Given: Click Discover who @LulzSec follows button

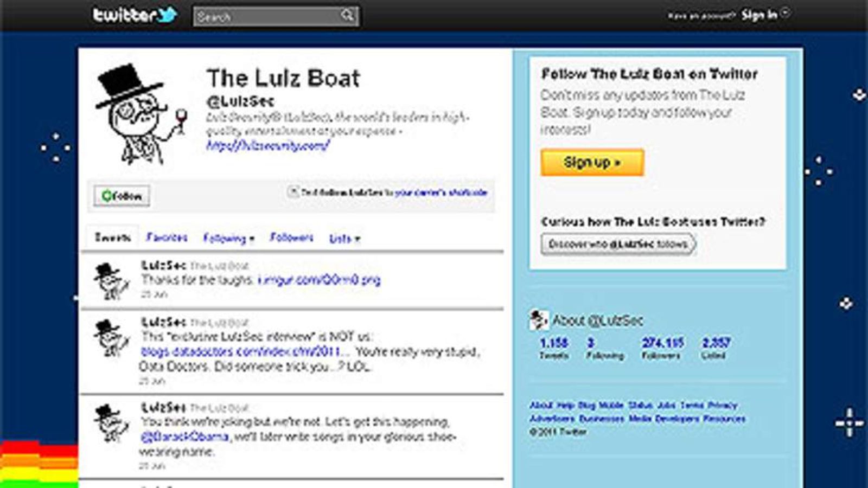Looking at the screenshot, I should click(618, 244).
